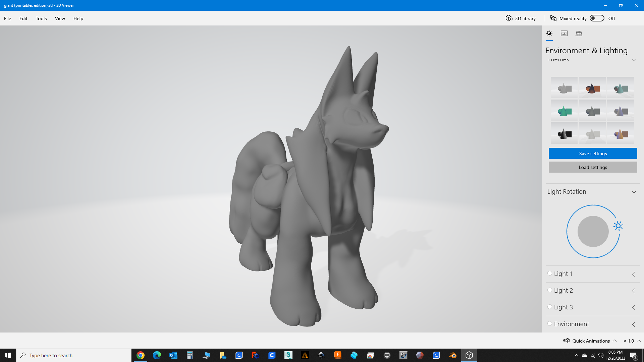
Task: Open the View menu
Action: [60, 18]
